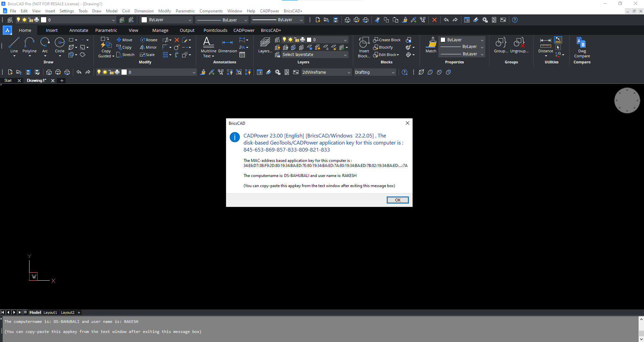Add a new drawing tab with plus

click(62, 80)
